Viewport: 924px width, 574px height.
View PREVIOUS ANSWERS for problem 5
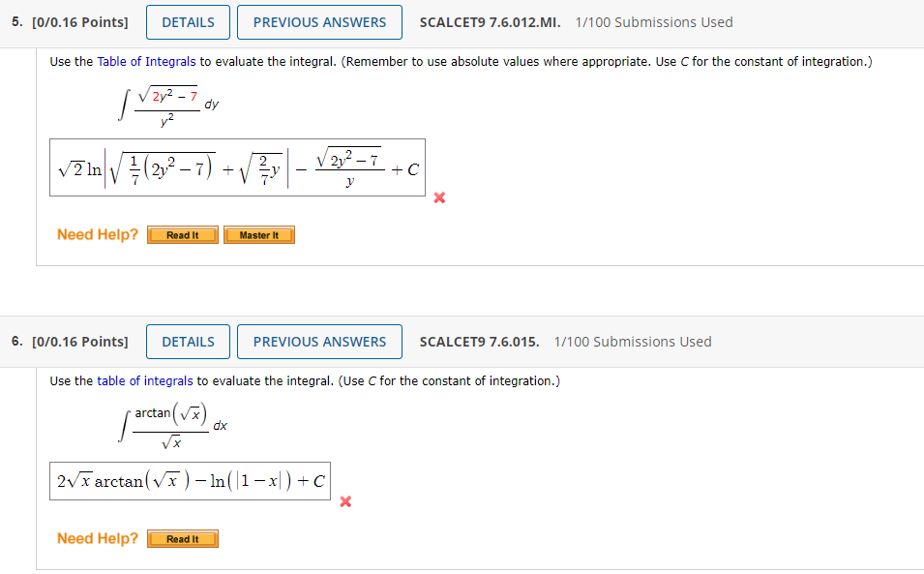click(319, 21)
